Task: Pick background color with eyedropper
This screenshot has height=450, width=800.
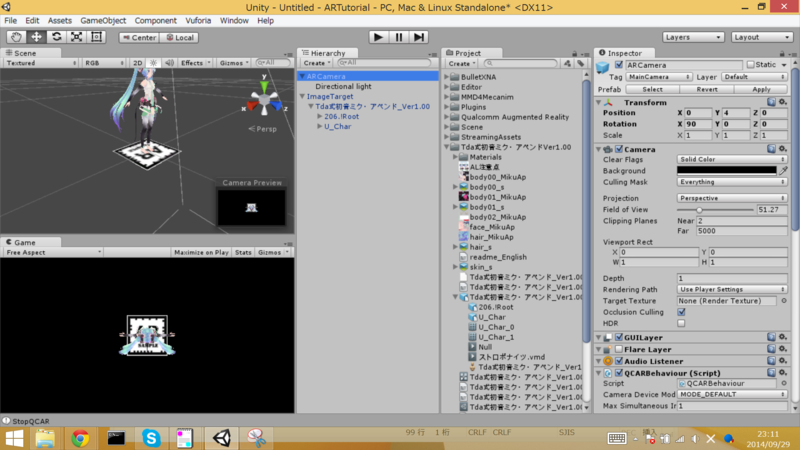Action: point(783,170)
